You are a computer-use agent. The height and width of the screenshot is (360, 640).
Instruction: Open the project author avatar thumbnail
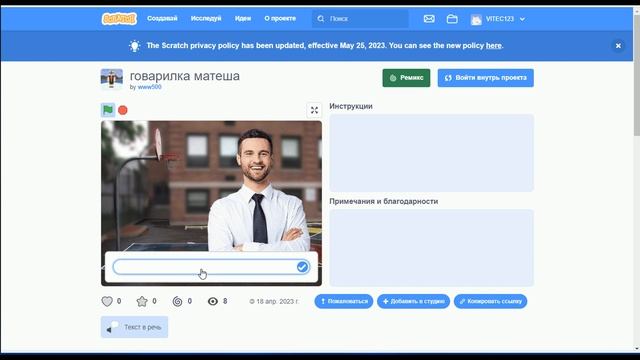(111, 79)
